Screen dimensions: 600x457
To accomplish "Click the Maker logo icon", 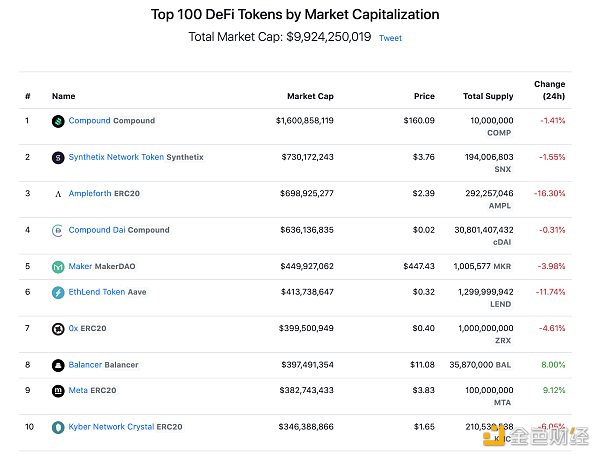I will 58,267.
